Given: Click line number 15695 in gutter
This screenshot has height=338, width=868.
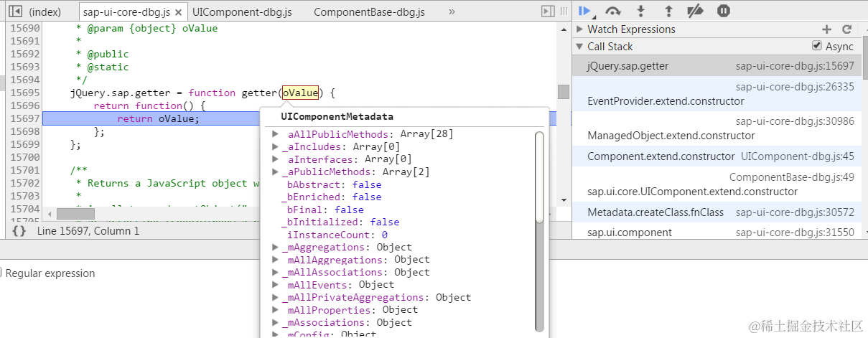Looking at the screenshot, I should click(25, 93).
